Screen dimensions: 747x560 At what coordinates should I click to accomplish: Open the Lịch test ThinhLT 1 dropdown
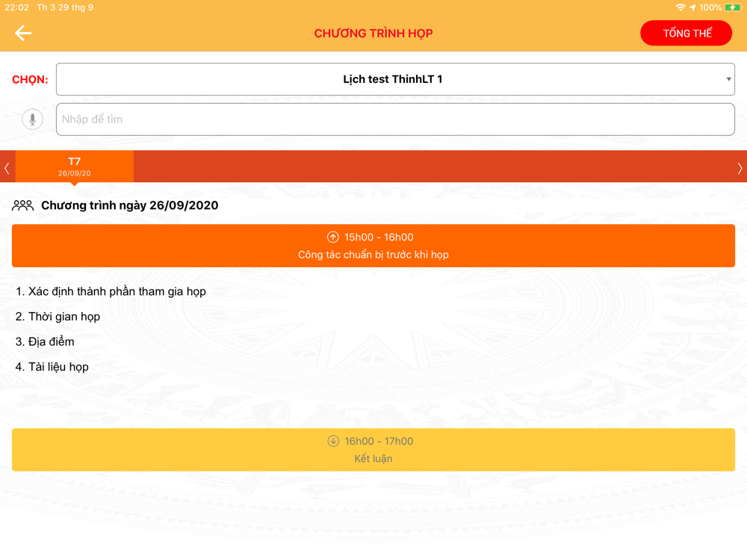pos(395,79)
